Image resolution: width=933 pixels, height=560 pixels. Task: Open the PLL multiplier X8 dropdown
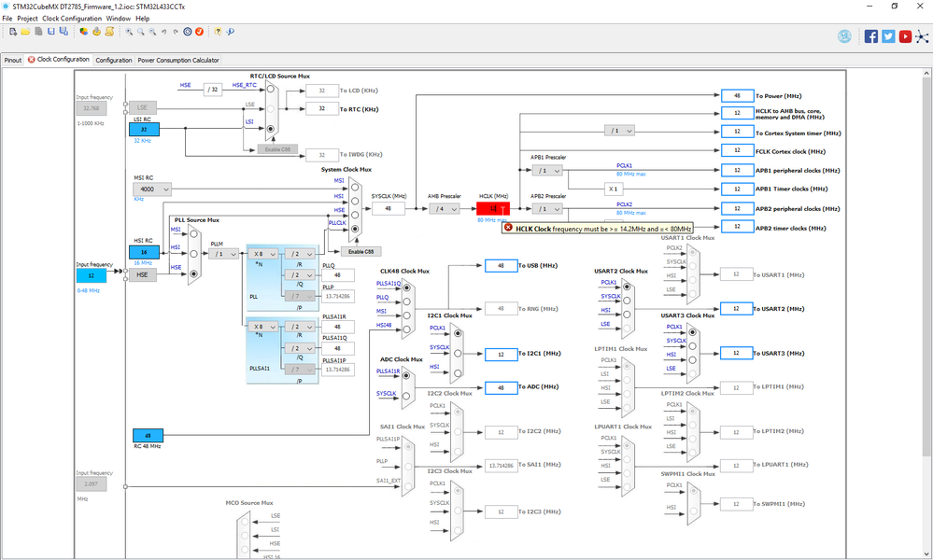click(x=263, y=254)
